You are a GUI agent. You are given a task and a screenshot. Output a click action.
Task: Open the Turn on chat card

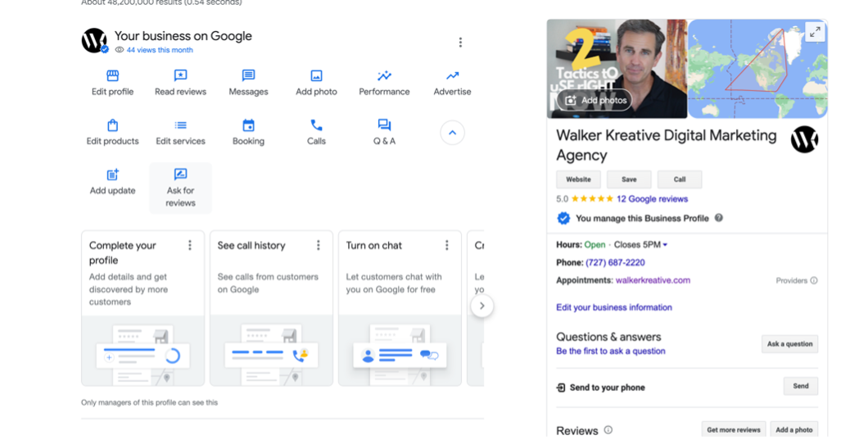click(x=400, y=308)
